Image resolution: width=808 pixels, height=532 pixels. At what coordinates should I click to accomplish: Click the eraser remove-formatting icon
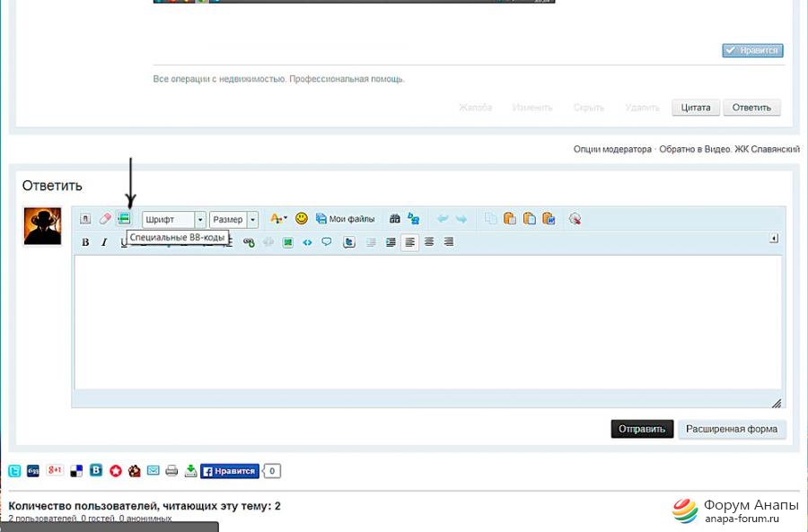tap(105, 218)
